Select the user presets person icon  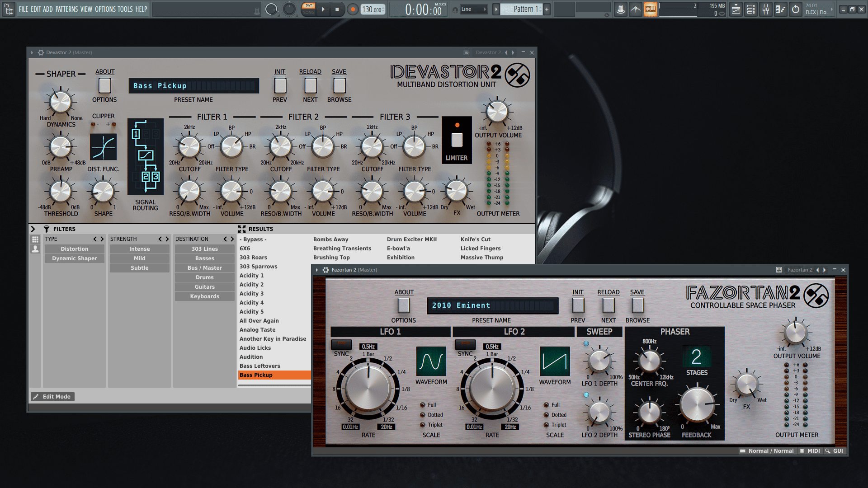click(x=35, y=249)
